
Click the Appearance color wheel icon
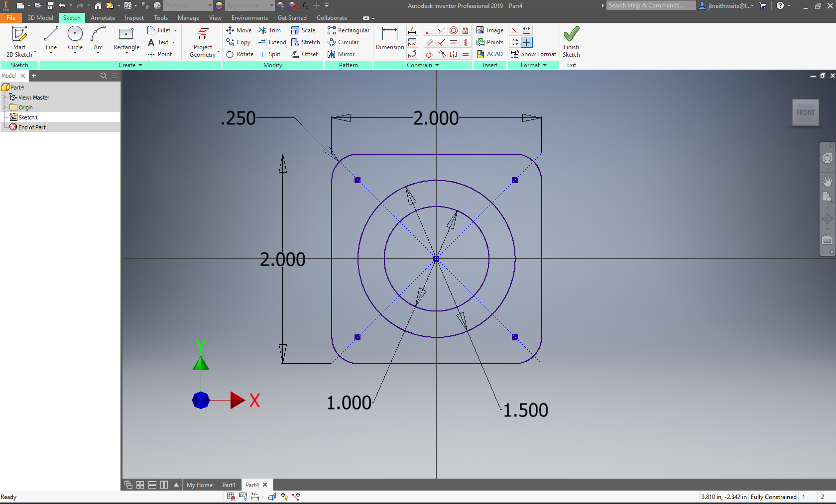pos(219,5)
